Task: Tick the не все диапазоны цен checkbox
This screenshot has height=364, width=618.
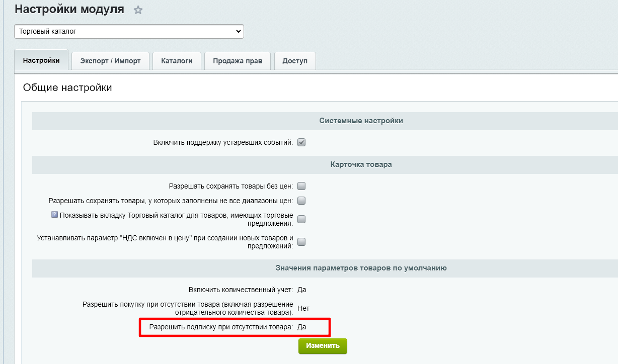Action: [x=301, y=201]
